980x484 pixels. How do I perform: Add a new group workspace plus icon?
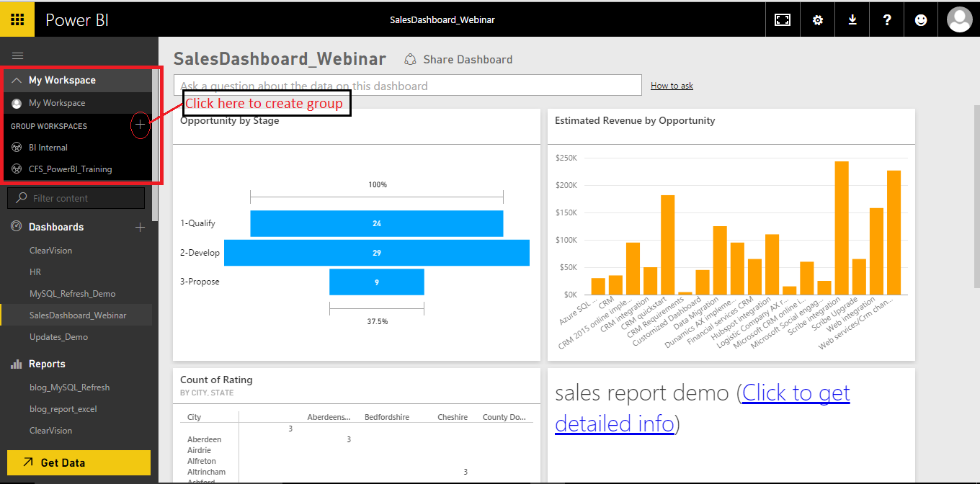pos(140,125)
